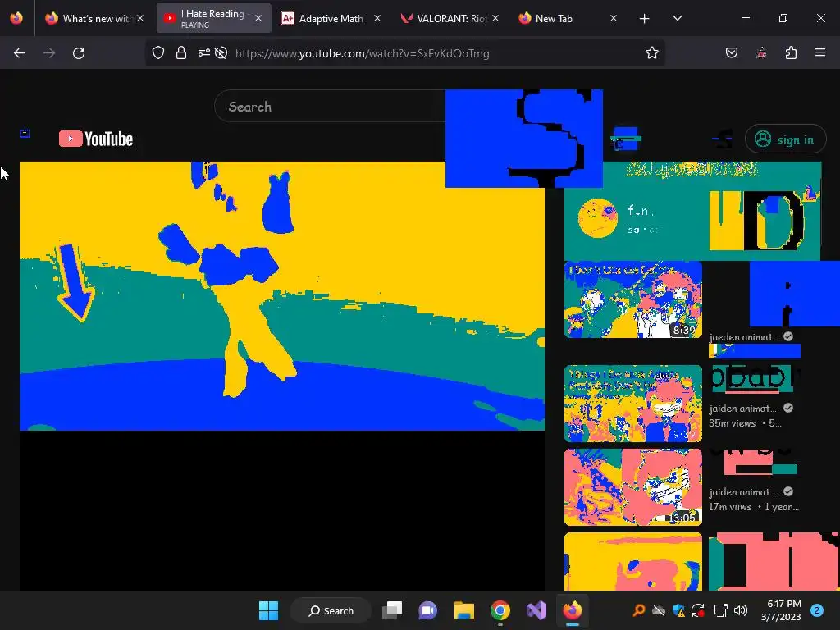840x630 pixels.
Task: Click the Firefox View icon in tab strip
Action: [x=16, y=18]
